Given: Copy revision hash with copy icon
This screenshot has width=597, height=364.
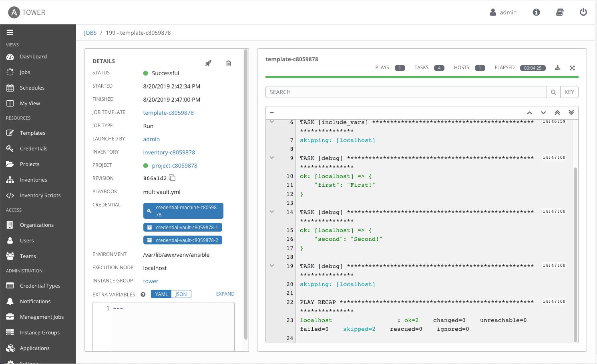Looking at the screenshot, I should click(173, 178).
